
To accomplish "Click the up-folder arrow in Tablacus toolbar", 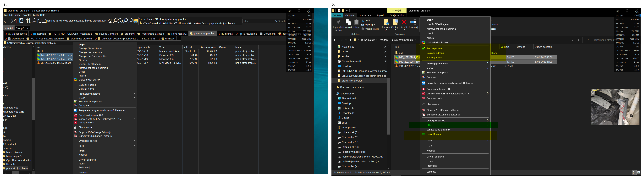I will 16,21.
